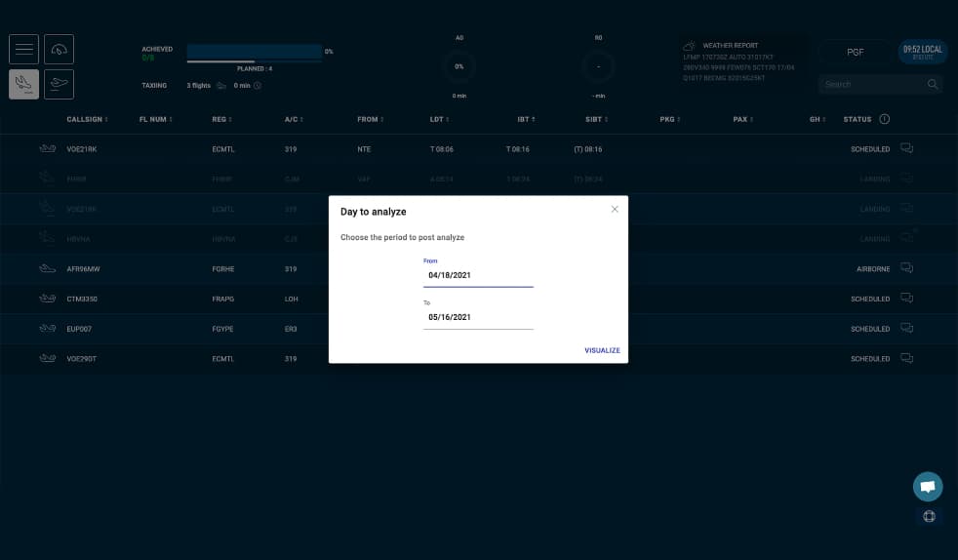Click the WEATHER REPORT heading
Viewport: 958px width, 560px height.
pos(730,46)
